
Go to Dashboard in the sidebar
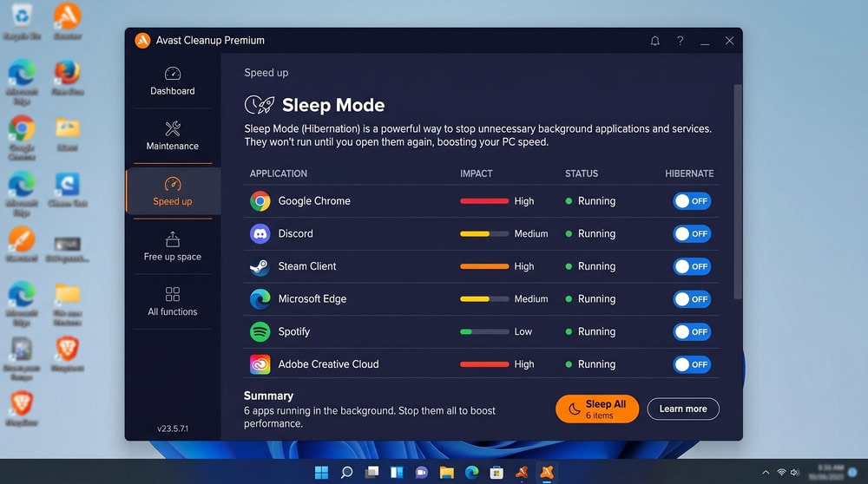[x=172, y=81]
